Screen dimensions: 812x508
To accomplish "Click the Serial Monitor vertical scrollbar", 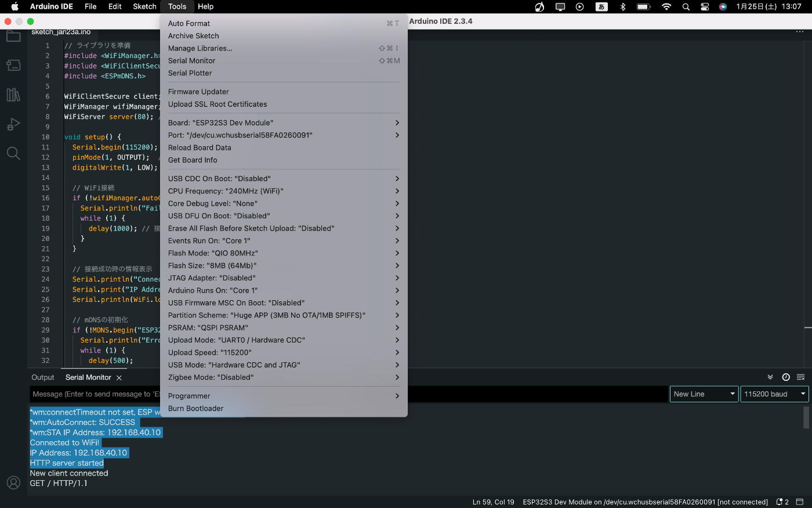I will point(806,417).
